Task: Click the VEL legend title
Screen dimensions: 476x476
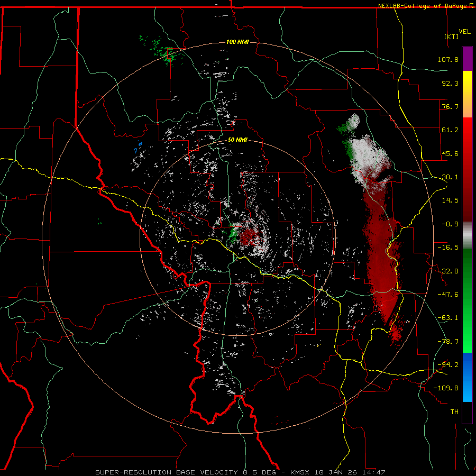Action: (x=464, y=31)
